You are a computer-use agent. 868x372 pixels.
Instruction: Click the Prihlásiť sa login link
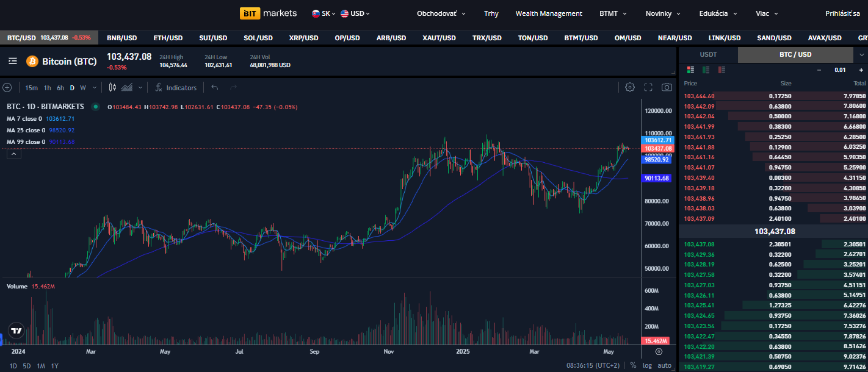842,13
